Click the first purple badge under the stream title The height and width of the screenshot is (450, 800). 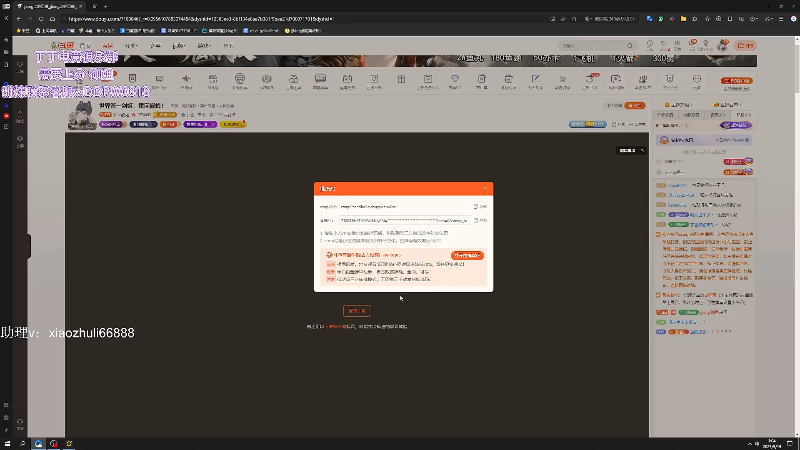point(111,124)
